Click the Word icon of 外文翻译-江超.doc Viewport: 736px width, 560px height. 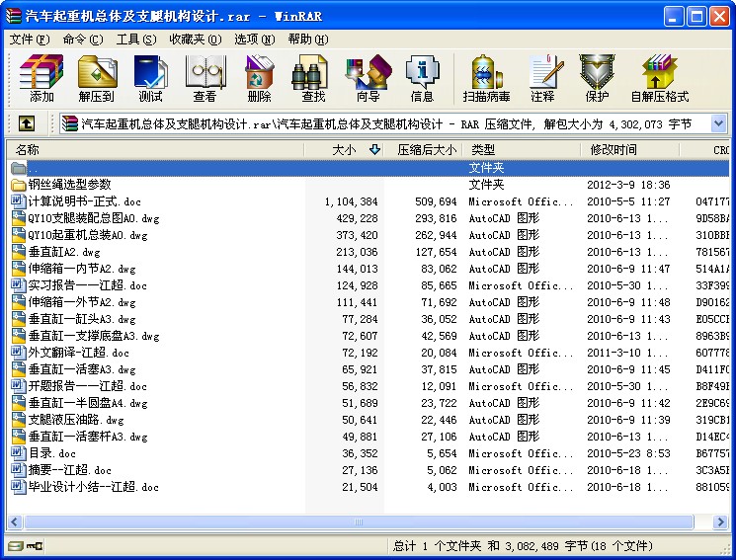[x=19, y=353]
